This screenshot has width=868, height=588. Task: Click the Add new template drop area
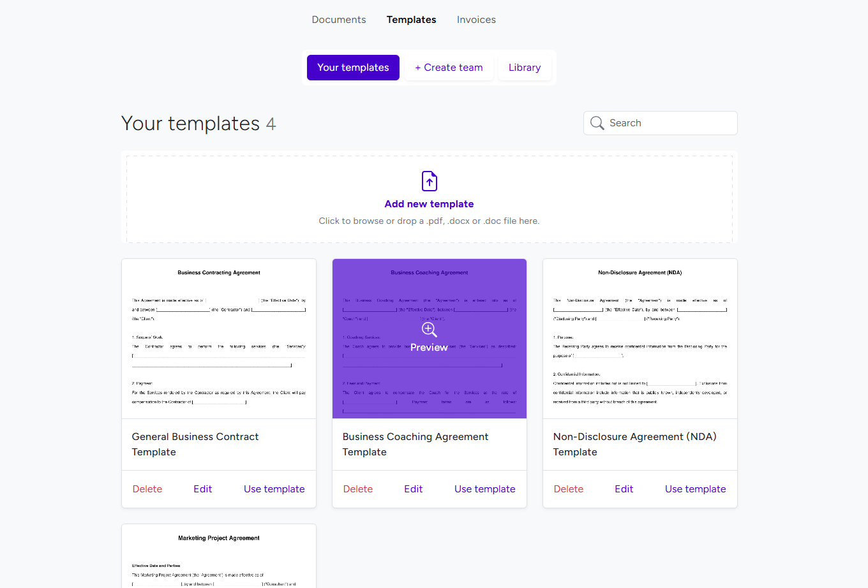[x=429, y=198]
